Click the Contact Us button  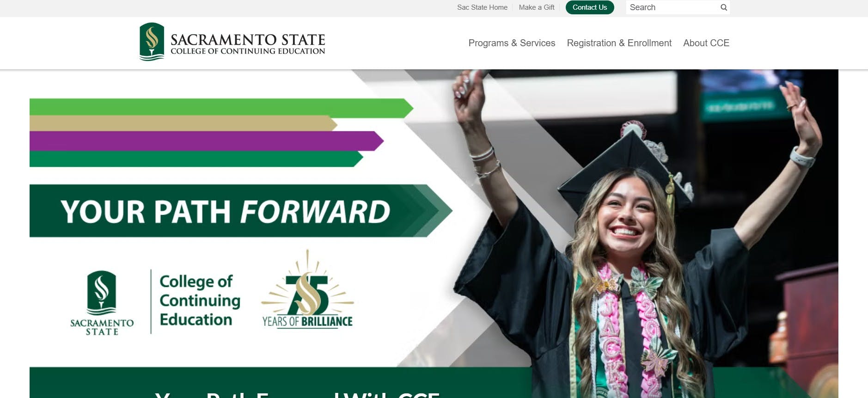(x=590, y=7)
